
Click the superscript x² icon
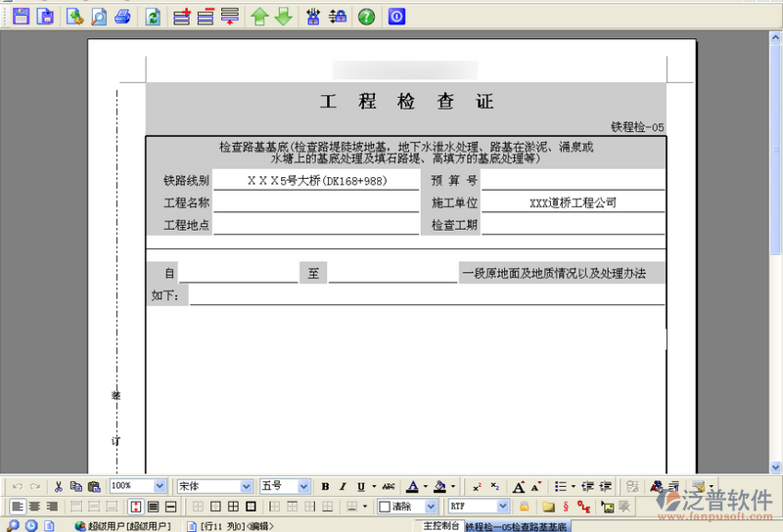(477, 486)
